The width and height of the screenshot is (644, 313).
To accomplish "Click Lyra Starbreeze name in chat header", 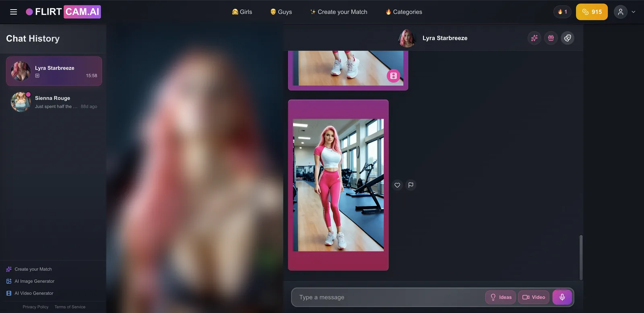I will click(445, 38).
